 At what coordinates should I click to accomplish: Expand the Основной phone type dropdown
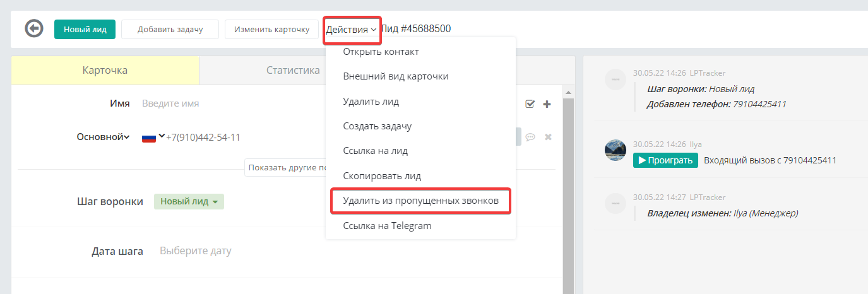tap(104, 137)
